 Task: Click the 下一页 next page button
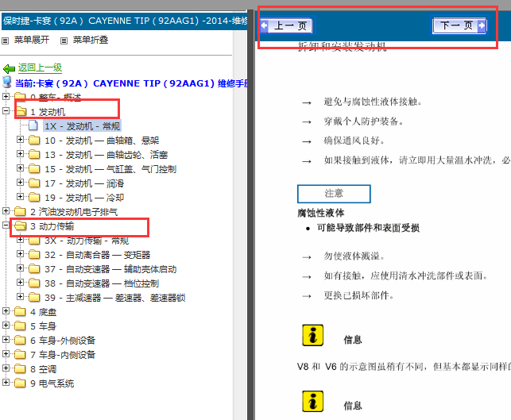point(459,25)
